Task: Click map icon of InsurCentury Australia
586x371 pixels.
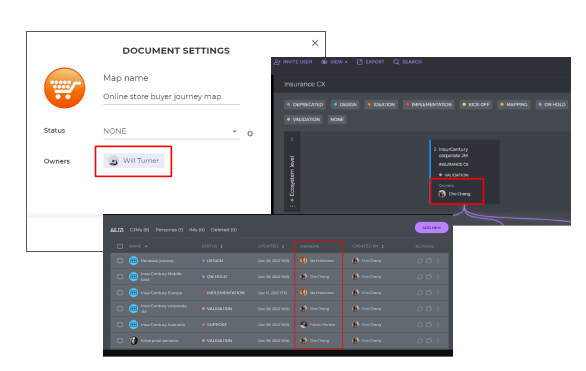Action: click(x=133, y=325)
